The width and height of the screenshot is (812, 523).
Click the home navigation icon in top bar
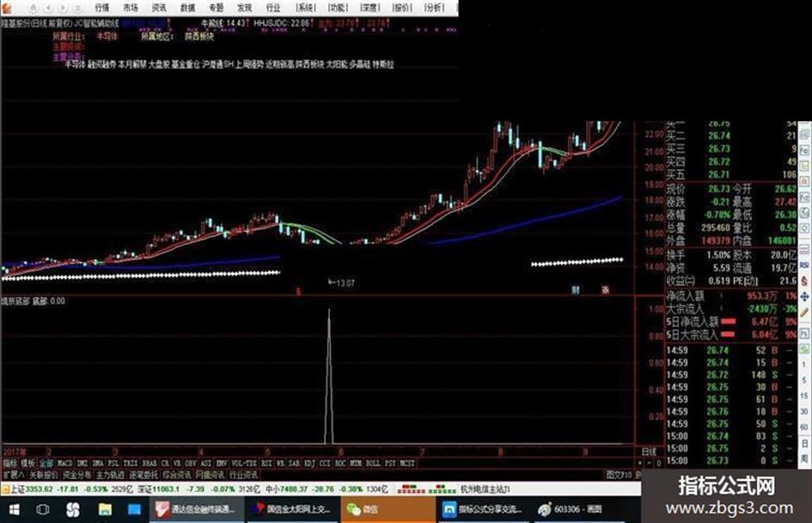point(34,8)
